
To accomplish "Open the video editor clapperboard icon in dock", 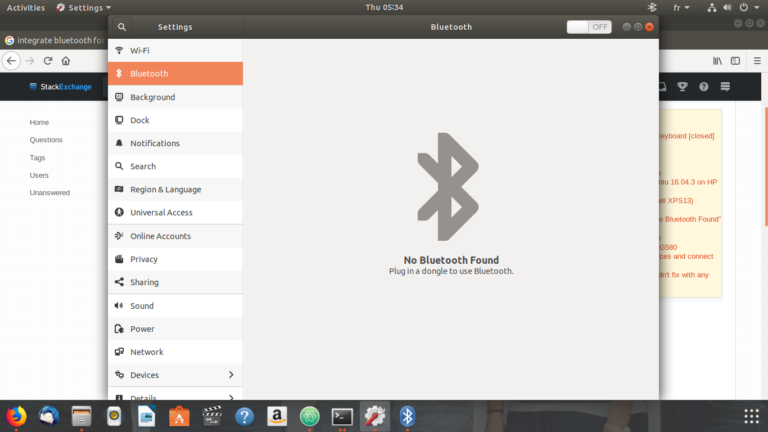I will pos(212,416).
